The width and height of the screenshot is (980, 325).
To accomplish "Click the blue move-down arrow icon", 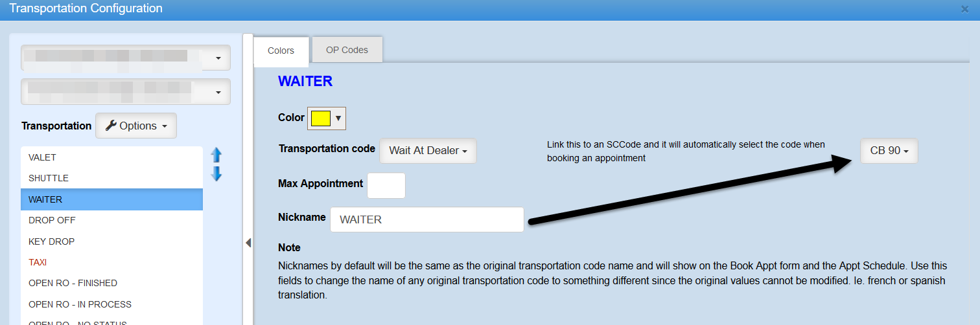I will (216, 174).
